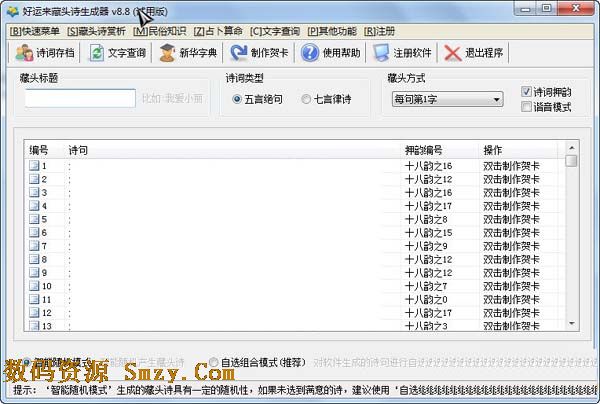Select the document icon in row 3
This screenshot has height=404, width=600.
[34, 192]
